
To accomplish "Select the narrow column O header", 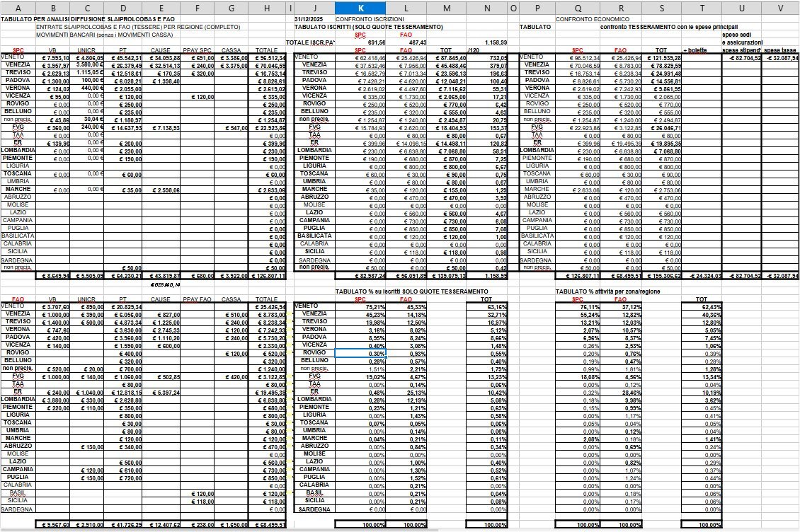I will tap(513, 6).
